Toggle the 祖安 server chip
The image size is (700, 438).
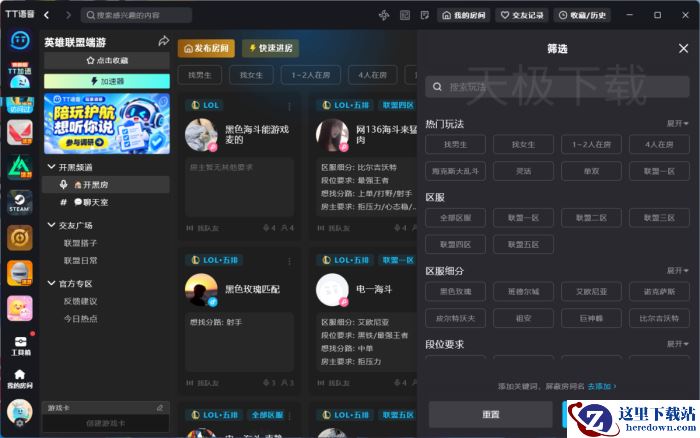point(523,318)
